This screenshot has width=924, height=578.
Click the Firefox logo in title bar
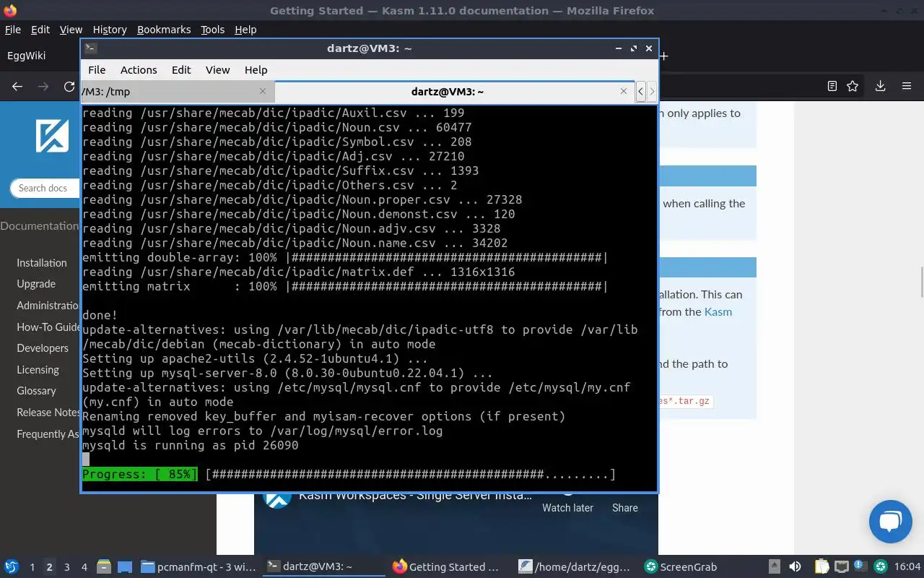pos(9,11)
